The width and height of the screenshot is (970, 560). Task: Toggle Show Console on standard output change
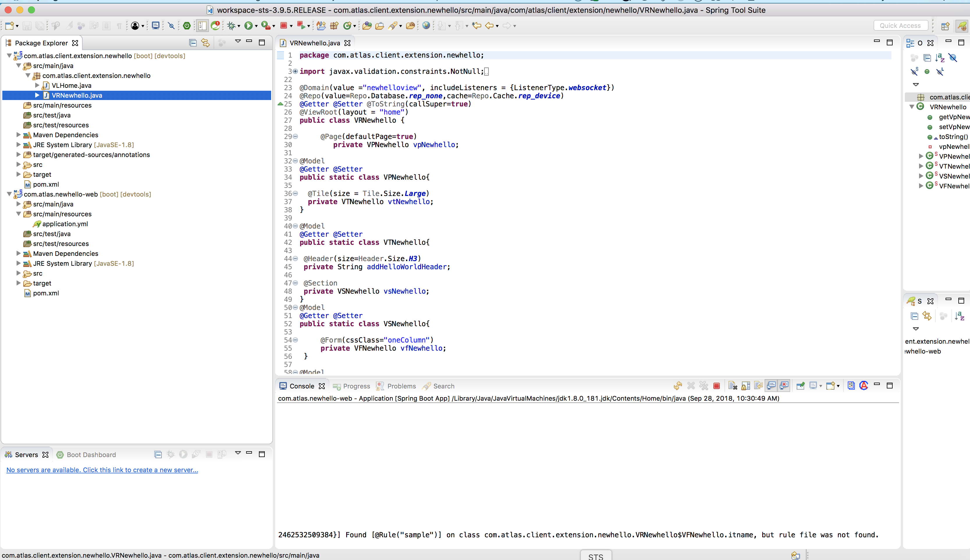[x=771, y=386]
